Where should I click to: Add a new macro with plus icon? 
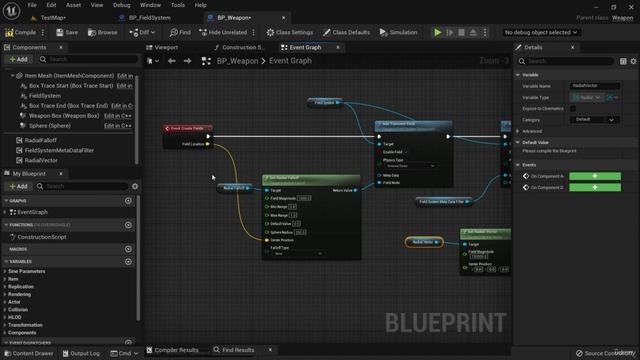coord(128,249)
